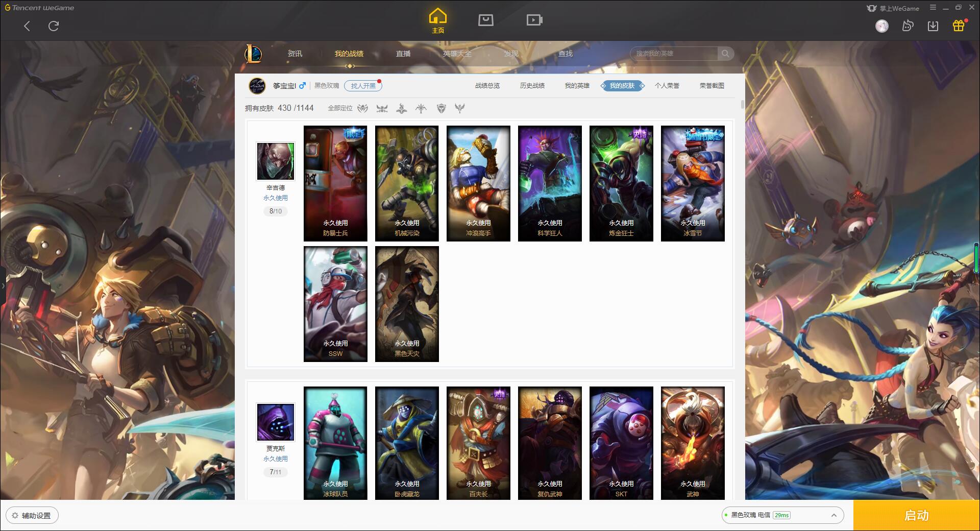Open the 辅助设置 settings button
This screenshot has height=531, width=980.
tap(32, 516)
